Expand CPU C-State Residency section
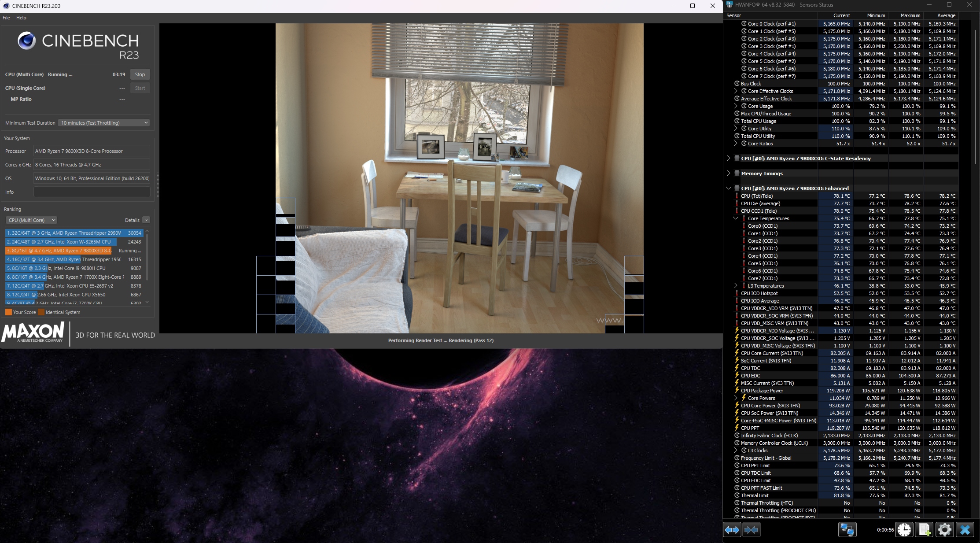 coord(729,159)
